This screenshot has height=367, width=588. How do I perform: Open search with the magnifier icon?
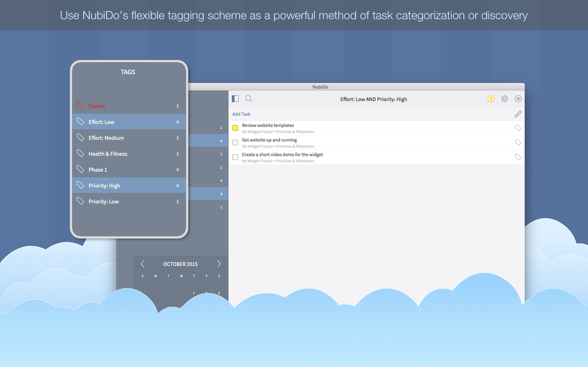pos(249,99)
